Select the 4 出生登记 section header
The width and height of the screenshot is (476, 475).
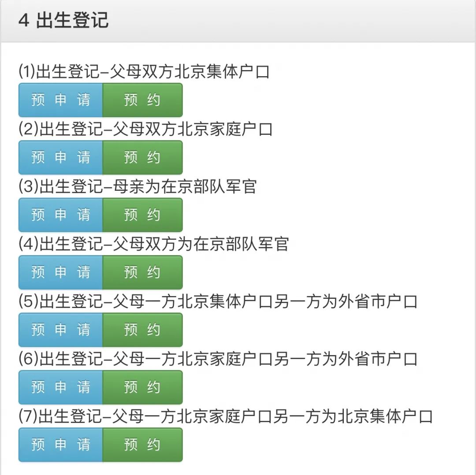[x=63, y=21]
